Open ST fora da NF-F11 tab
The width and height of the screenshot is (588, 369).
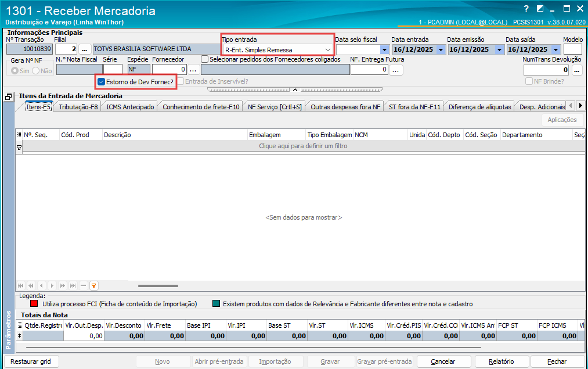[414, 107]
